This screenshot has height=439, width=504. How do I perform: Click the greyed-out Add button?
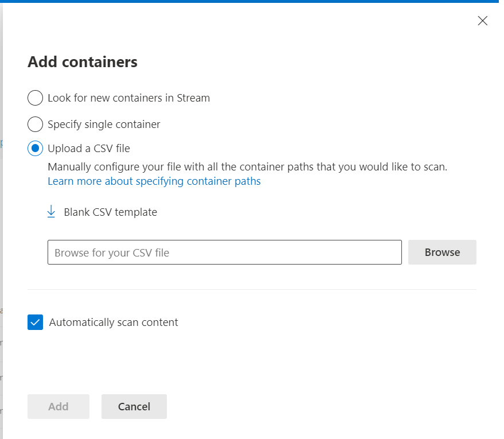tap(58, 407)
